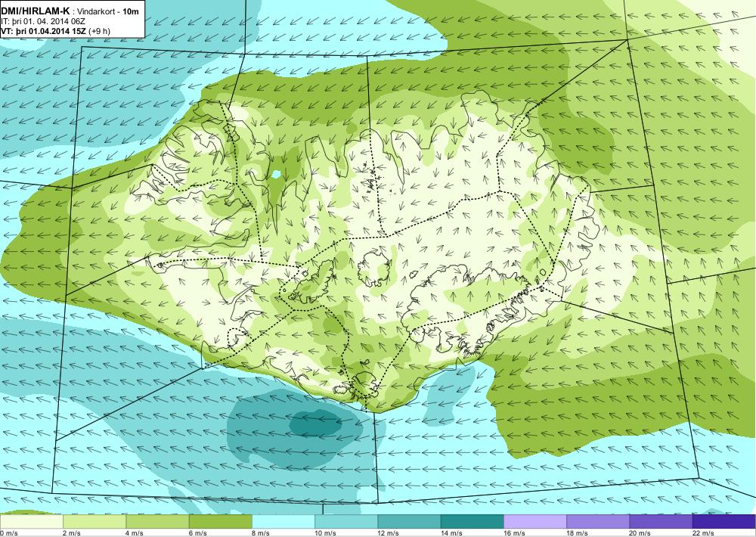Click the '14 m/s' legend label
Image resolution: width=756 pixels, height=537 pixels.
pos(451,533)
